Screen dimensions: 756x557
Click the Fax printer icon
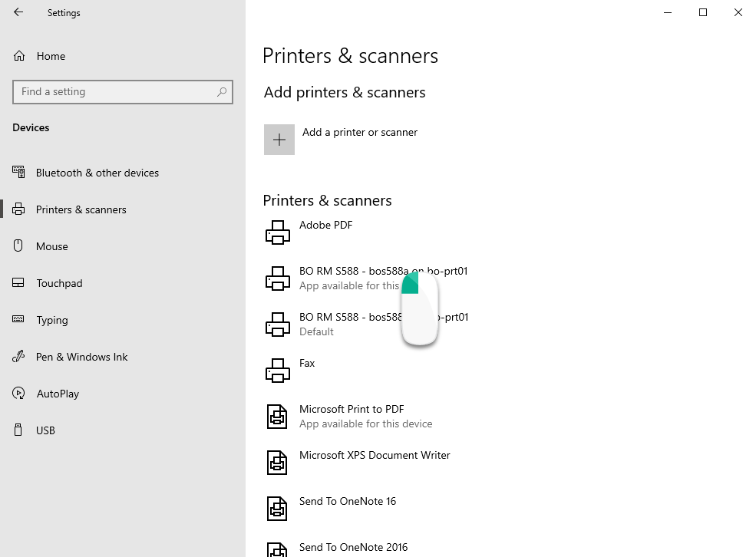[x=277, y=370]
